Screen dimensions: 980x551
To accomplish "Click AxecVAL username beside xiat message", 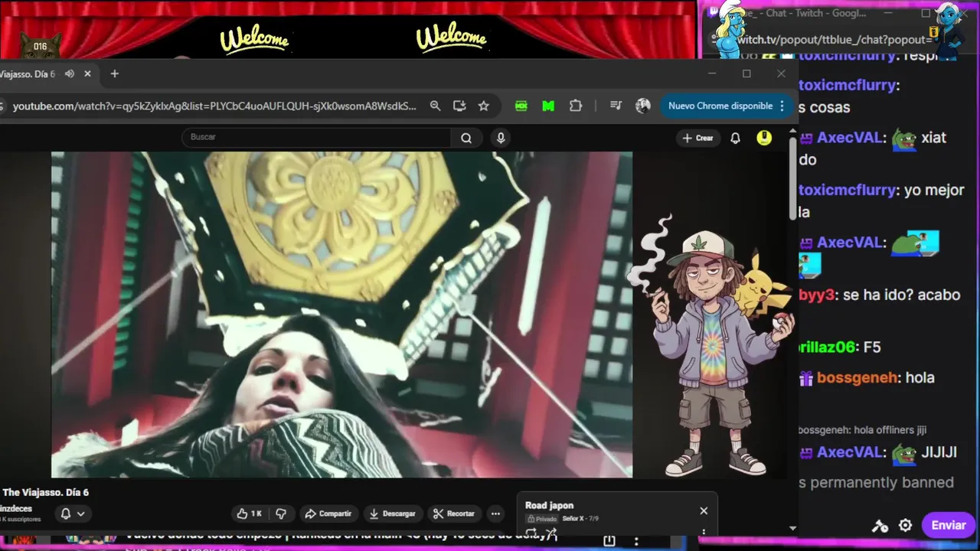I will (850, 139).
